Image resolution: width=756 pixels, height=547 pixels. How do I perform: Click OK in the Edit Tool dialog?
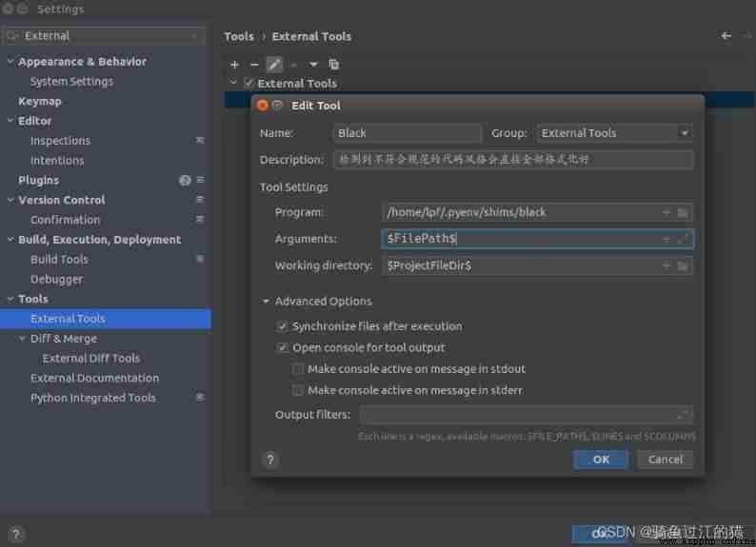coord(601,459)
